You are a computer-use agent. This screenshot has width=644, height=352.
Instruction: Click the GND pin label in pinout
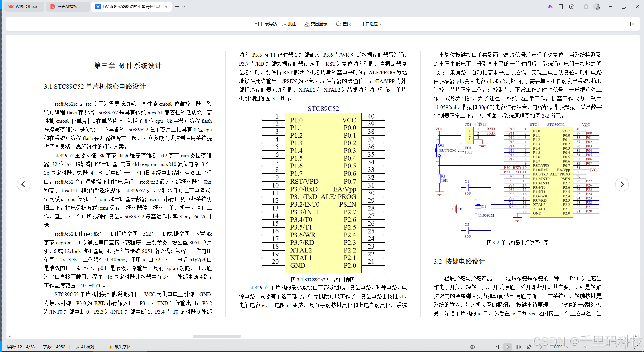click(x=297, y=265)
